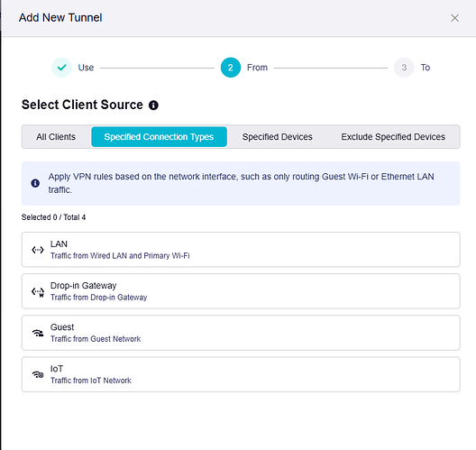This screenshot has width=476, height=450.
Task: Click the To step label
Action: 426,68
